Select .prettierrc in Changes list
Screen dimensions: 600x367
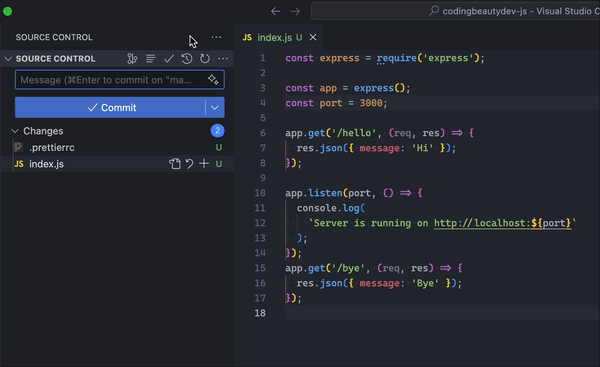[52, 147]
